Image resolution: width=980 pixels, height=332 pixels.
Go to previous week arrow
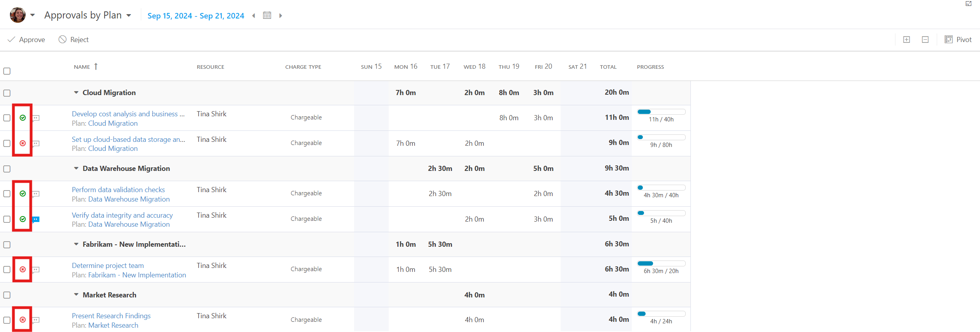254,16
